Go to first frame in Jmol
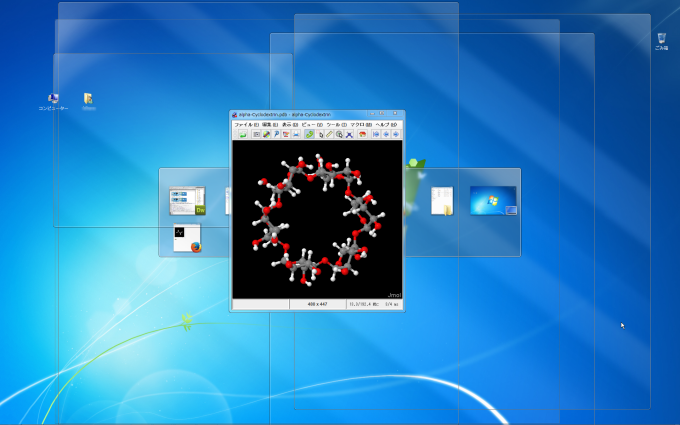The width and height of the screenshot is (680, 425). point(376,134)
